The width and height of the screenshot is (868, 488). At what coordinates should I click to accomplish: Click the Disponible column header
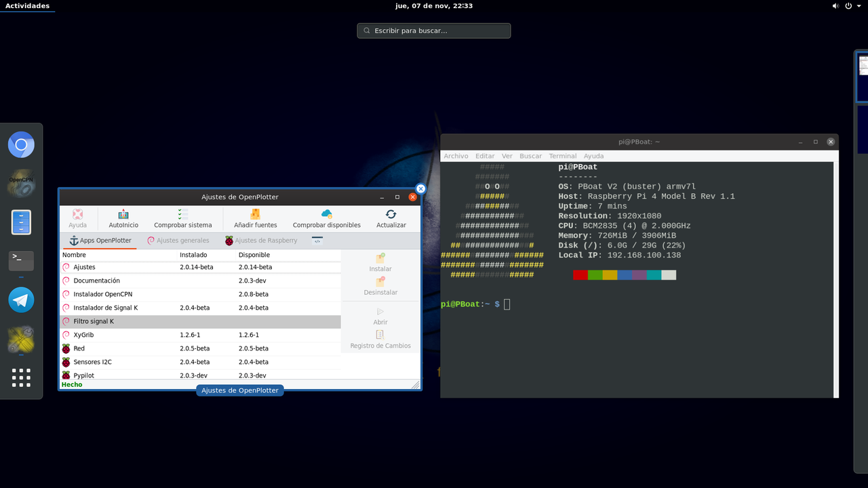254,255
